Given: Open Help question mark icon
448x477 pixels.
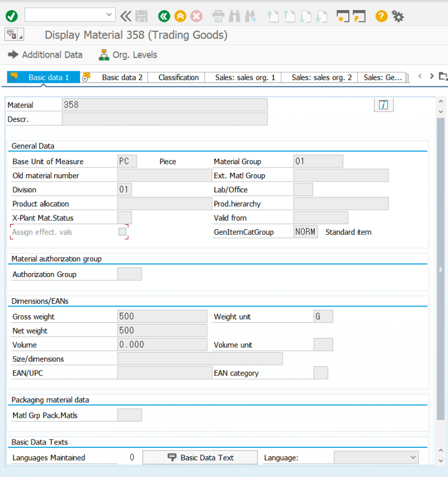Looking at the screenshot, I should (381, 16).
